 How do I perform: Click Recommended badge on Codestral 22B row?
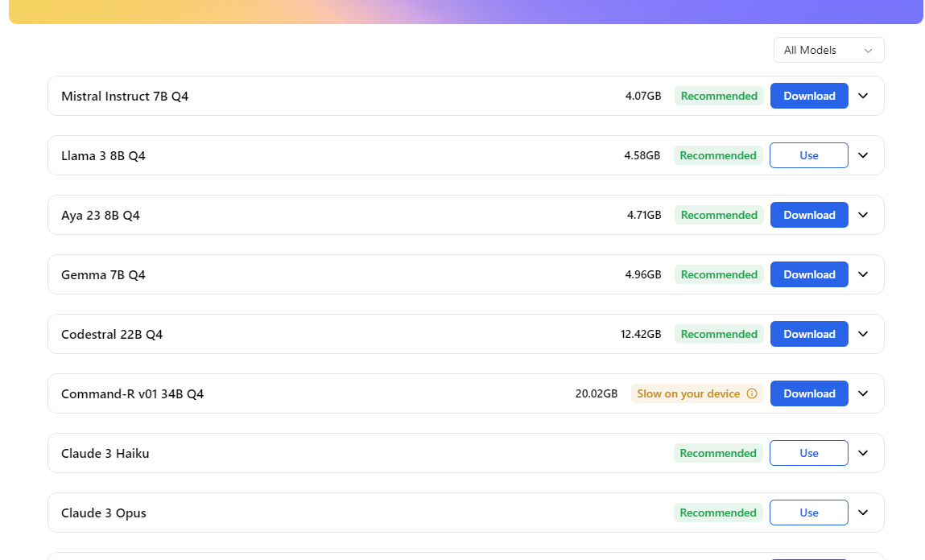(x=719, y=334)
